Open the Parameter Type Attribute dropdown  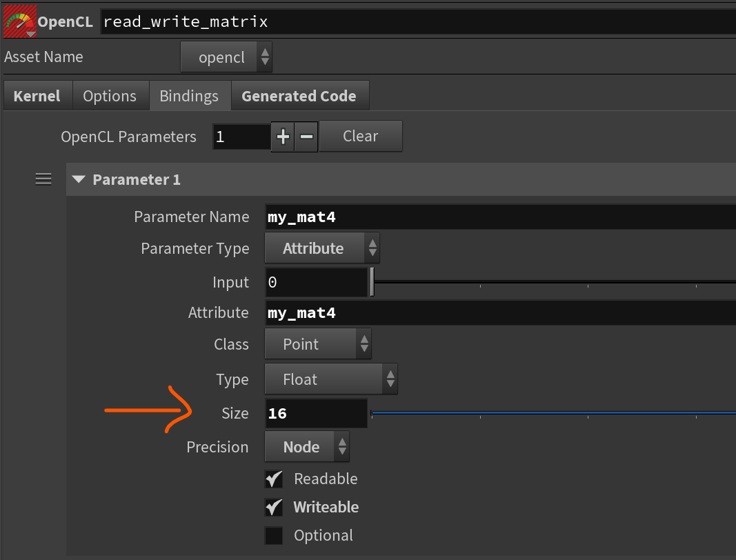pos(321,248)
